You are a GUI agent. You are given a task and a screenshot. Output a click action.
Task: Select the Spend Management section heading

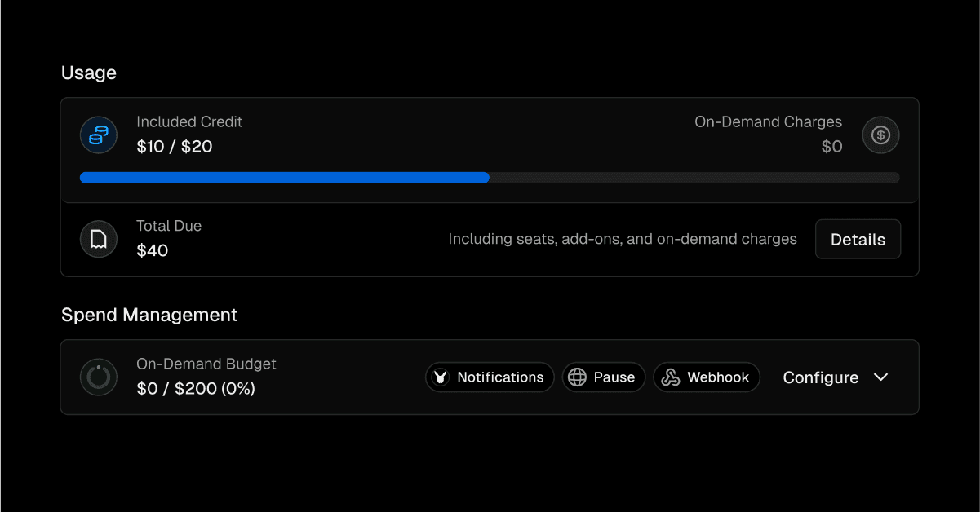pos(149,315)
